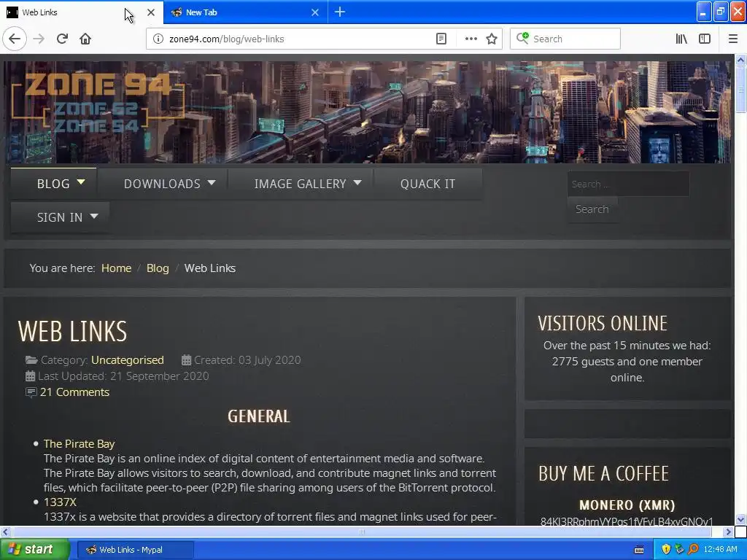Open the browser home page
The image size is (747, 560).
tap(85, 39)
